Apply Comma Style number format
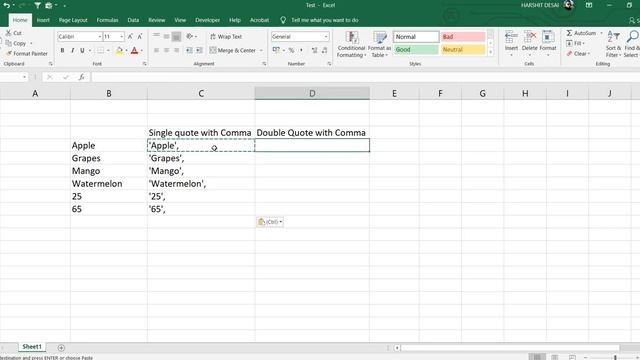 point(301,51)
